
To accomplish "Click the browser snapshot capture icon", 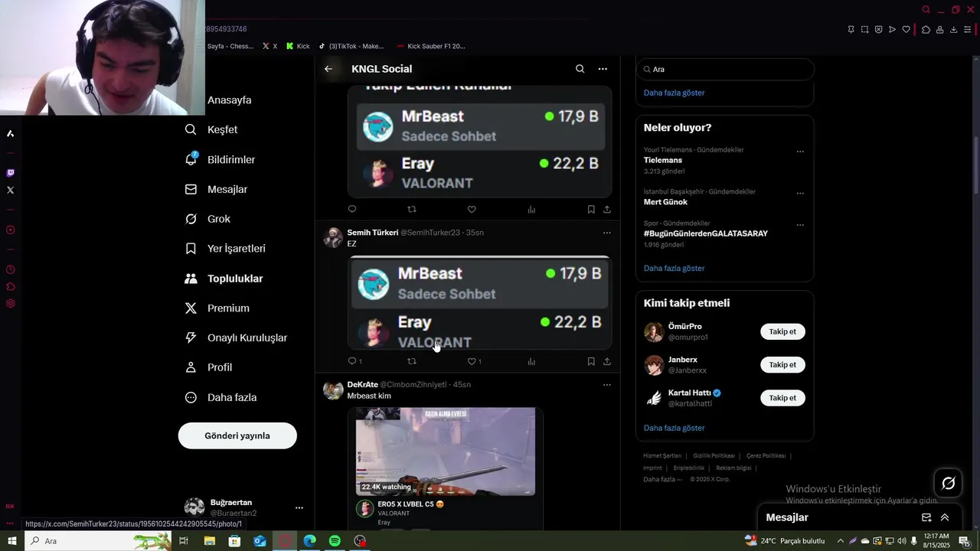I will (x=864, y=30).
